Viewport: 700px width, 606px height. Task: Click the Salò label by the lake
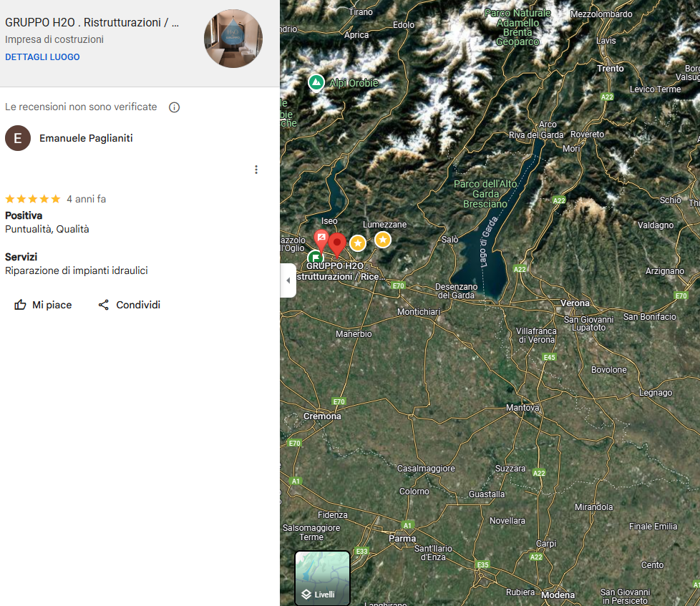pyautogui.click(x=450, y=239)
